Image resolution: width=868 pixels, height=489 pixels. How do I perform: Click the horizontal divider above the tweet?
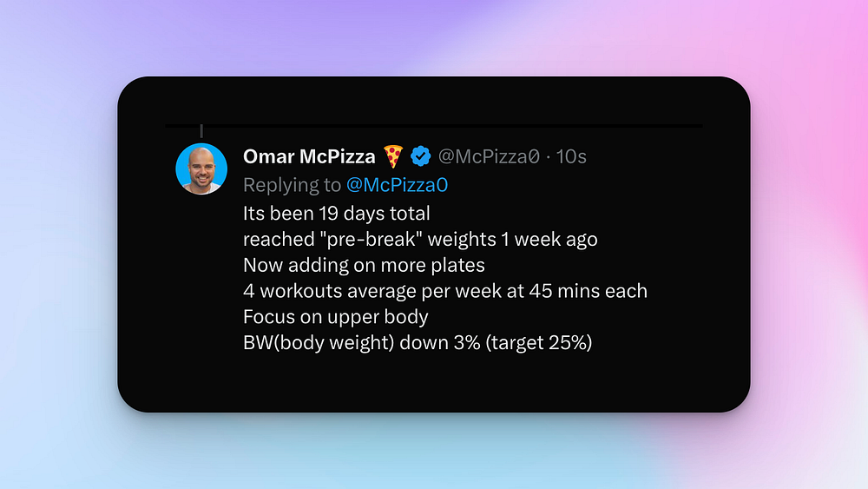434,126
